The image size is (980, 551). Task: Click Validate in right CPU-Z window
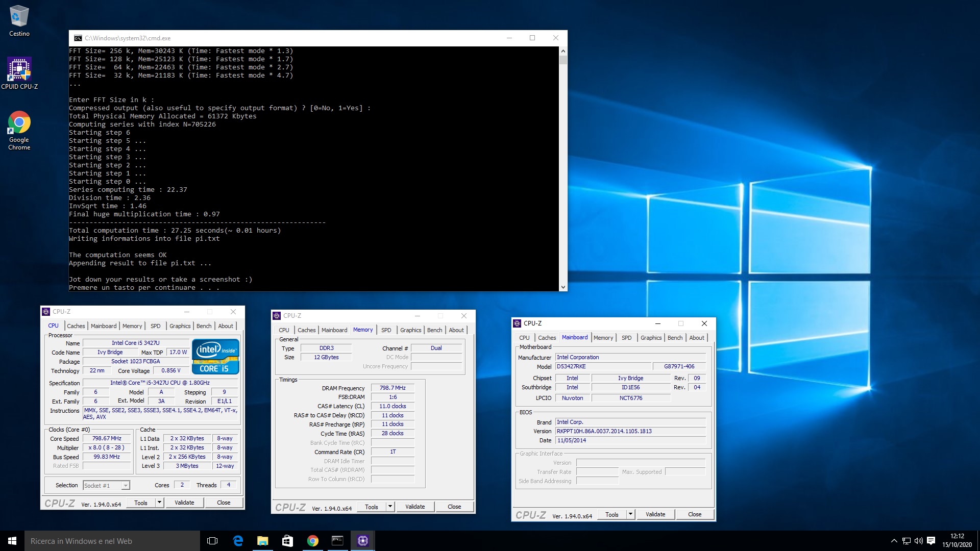click(655, 514)
